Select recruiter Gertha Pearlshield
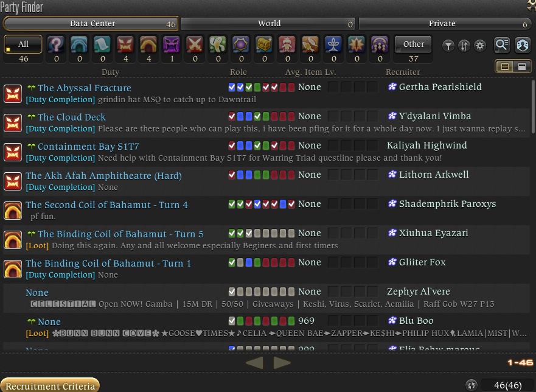This screenshot has height=392, width=536. 440,87
